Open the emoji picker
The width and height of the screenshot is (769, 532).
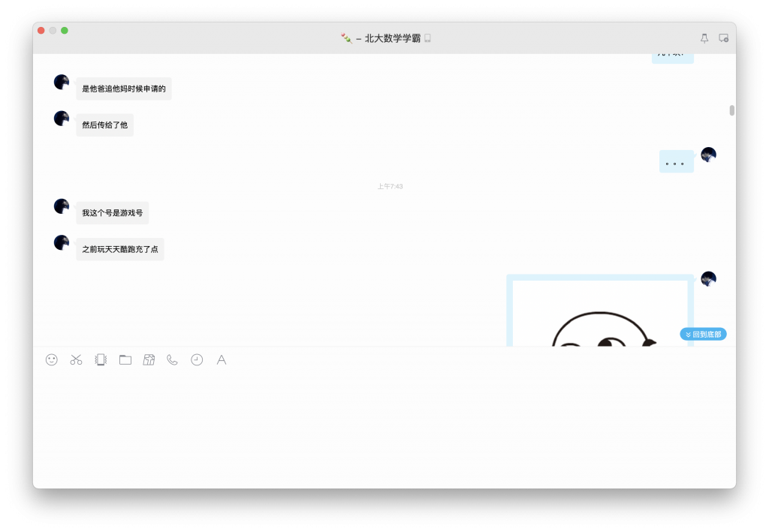(x=50, y=360)
